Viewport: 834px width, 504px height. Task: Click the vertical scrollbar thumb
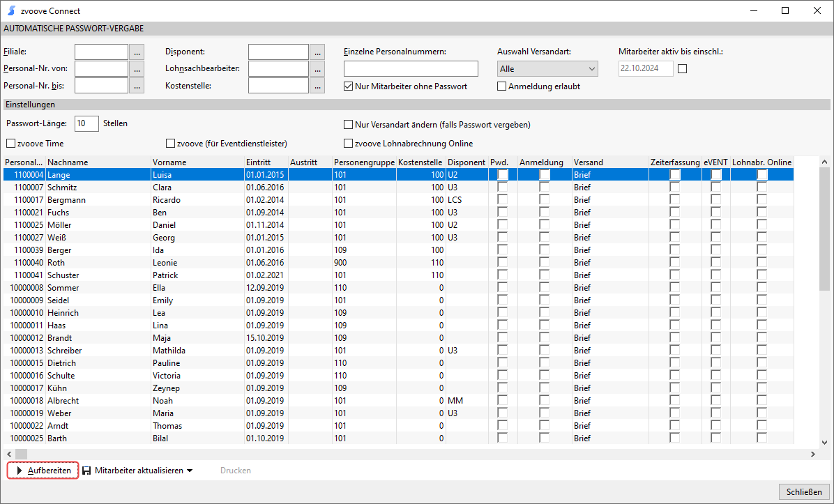[824, 229]
